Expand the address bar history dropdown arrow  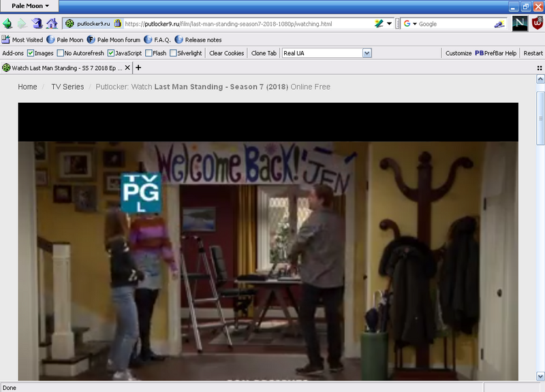tap(389, 24)
